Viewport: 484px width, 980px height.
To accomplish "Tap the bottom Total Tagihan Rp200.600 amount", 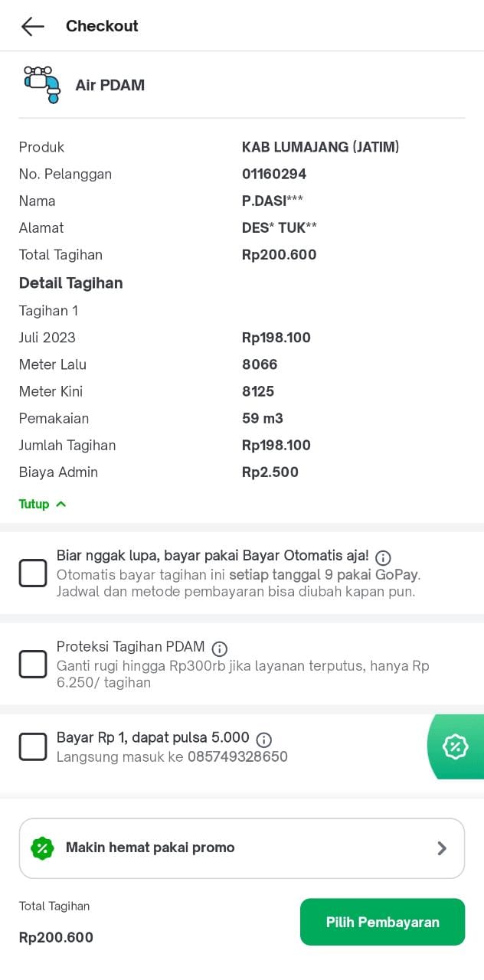I will [56, 937].
